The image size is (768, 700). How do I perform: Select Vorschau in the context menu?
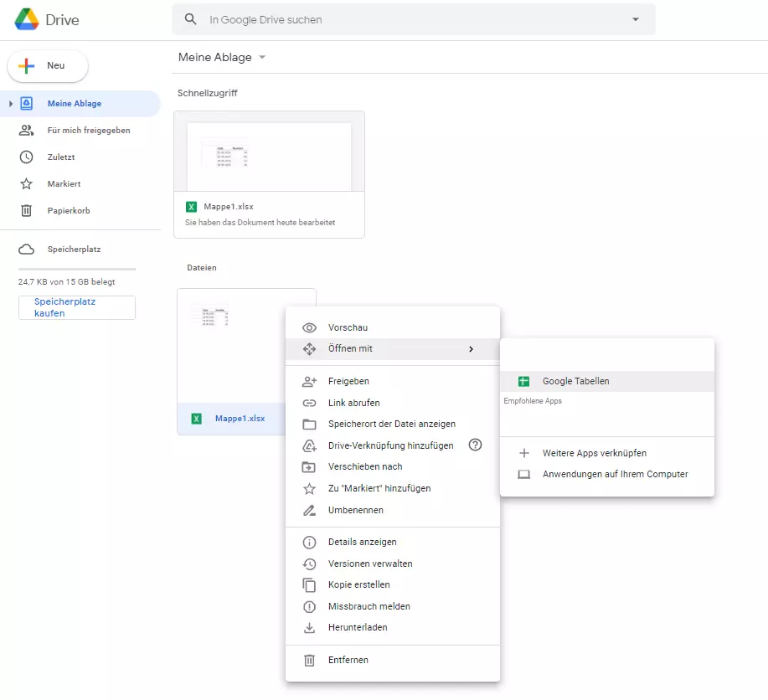click(x=392, y=327)
